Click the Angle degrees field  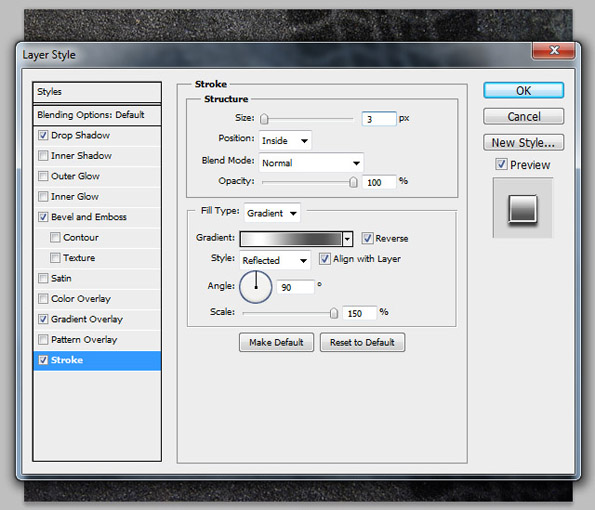(295, 287)
